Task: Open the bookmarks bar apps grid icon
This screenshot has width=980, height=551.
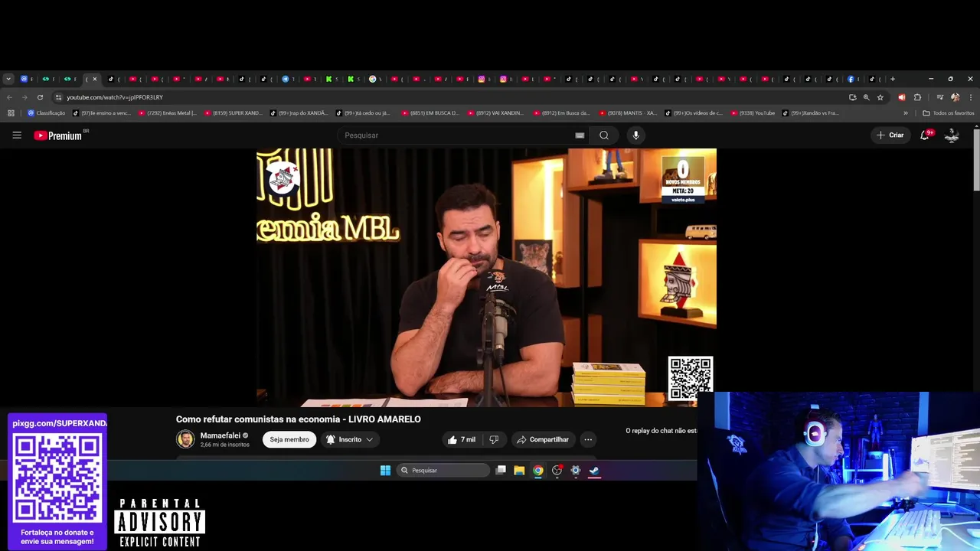Action: coord(11,113)
